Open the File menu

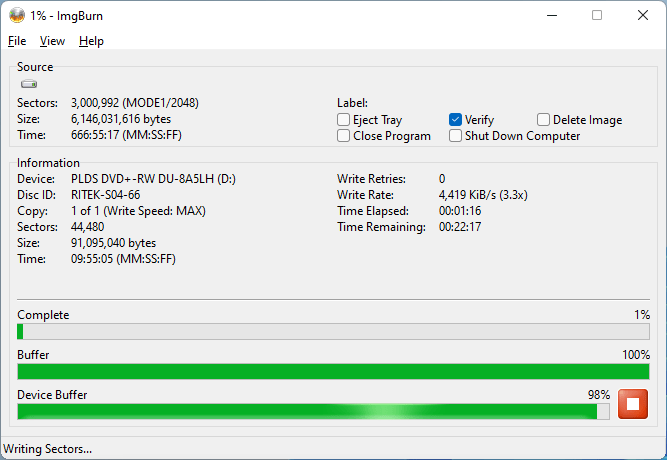tap(17, 41)
